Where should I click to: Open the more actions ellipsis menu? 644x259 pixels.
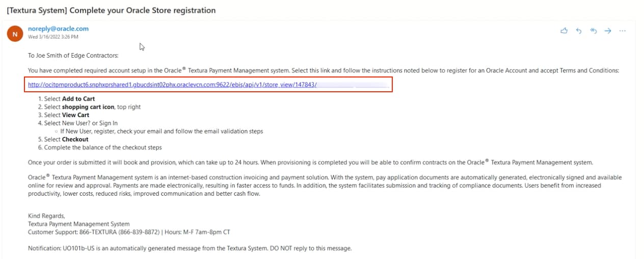622,31
